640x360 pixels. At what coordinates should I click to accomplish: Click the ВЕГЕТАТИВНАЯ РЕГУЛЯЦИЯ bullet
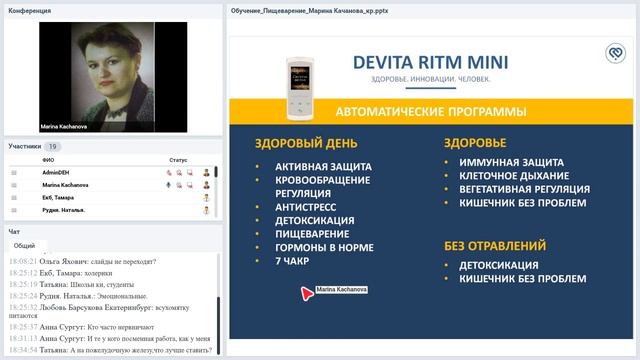coord(524,189)
